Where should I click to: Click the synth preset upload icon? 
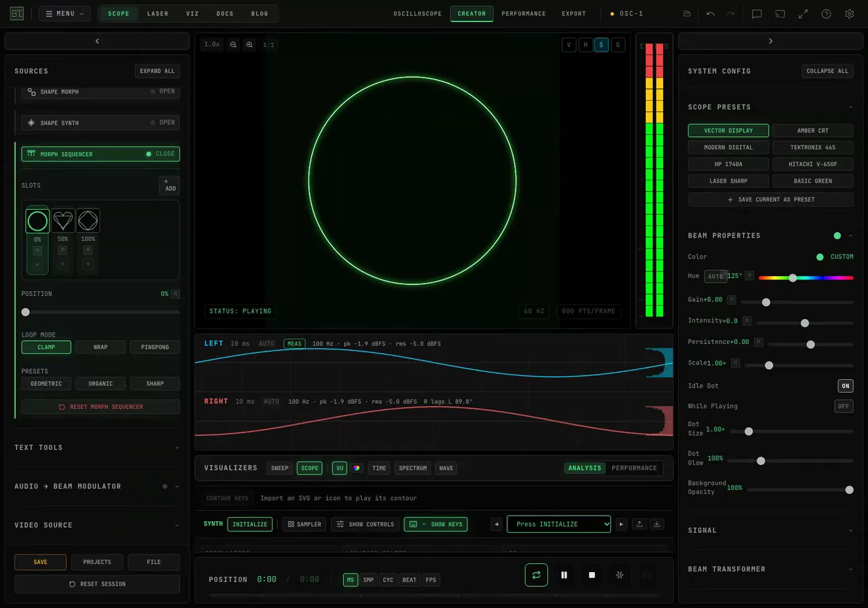click(639, 524)
